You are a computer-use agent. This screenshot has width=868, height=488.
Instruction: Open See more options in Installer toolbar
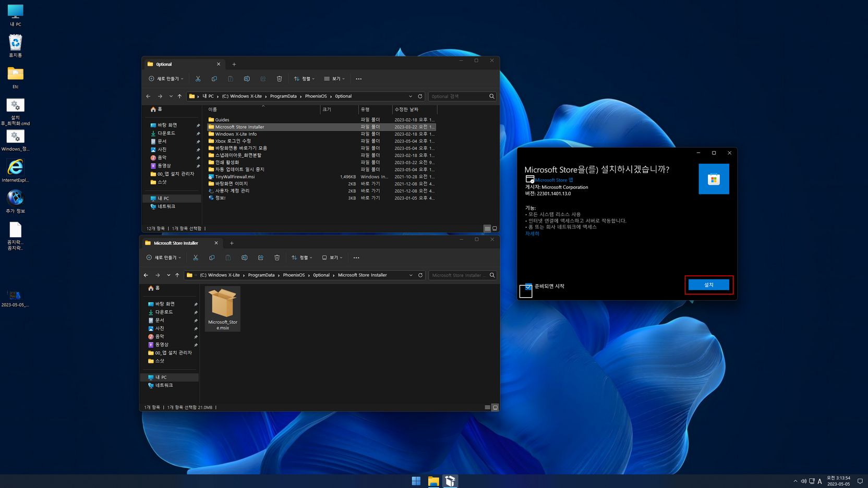click(x=356, y=258)
